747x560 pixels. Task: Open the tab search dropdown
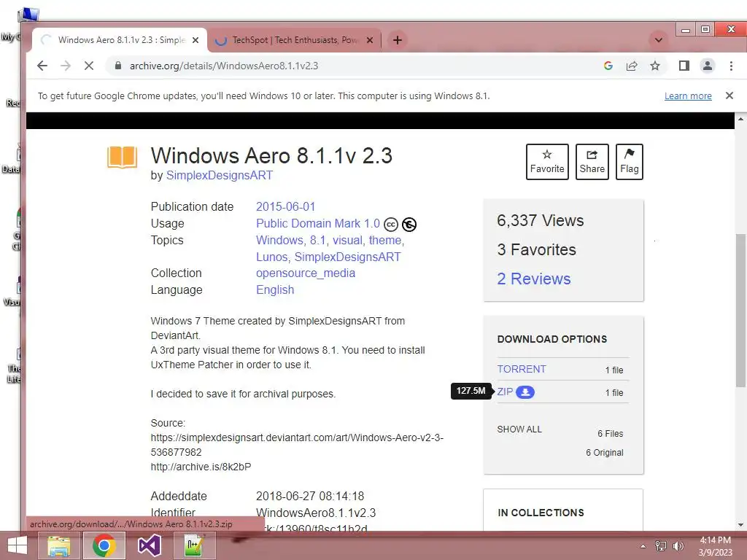point(659,40)
